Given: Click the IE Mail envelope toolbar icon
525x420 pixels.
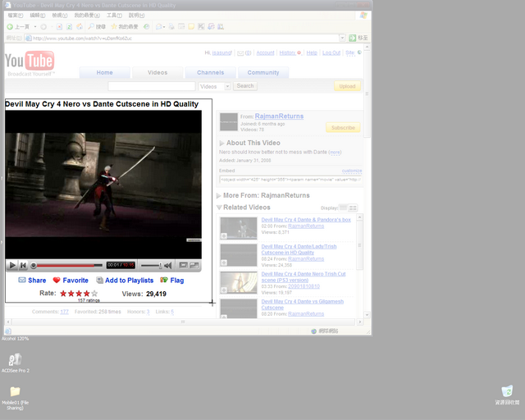Looking at the screenshot, I should (159, 27).
